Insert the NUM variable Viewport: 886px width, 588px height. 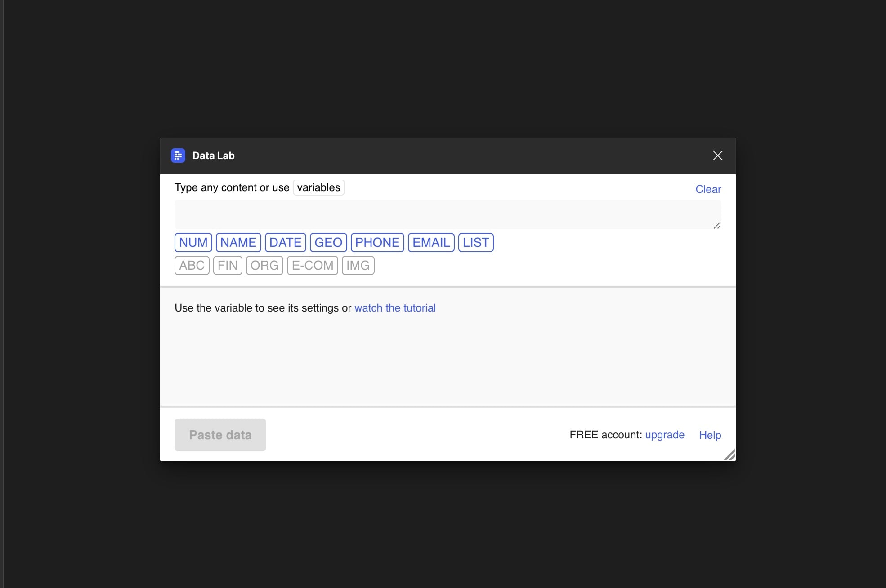193,243
